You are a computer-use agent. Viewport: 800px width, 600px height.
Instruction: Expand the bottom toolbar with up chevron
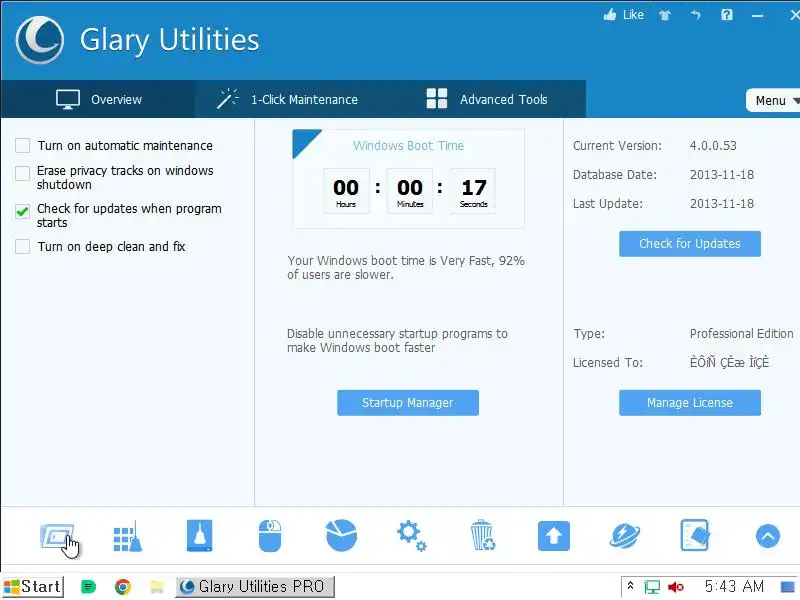point(767,536)
